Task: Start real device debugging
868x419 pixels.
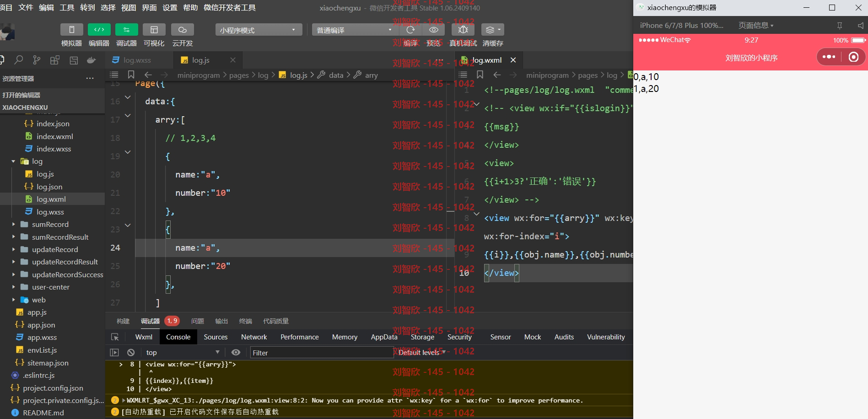Action: [x=463, y=30]
